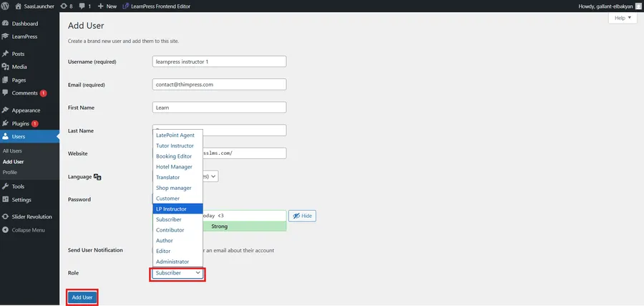Click the Comments red notification badge

tap(43, 93)
